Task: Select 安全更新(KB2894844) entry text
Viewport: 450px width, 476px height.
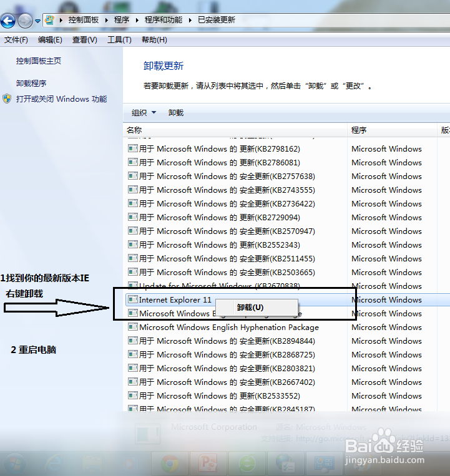Action: [x=227, y=341]
